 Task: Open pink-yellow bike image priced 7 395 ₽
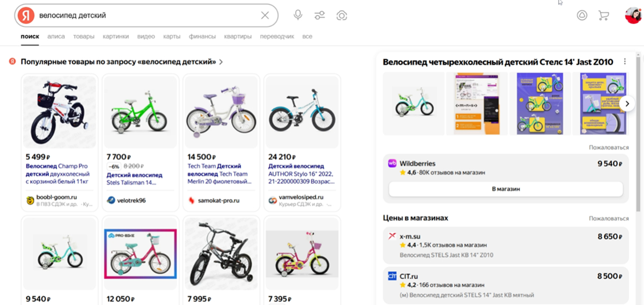click(302, 254)
